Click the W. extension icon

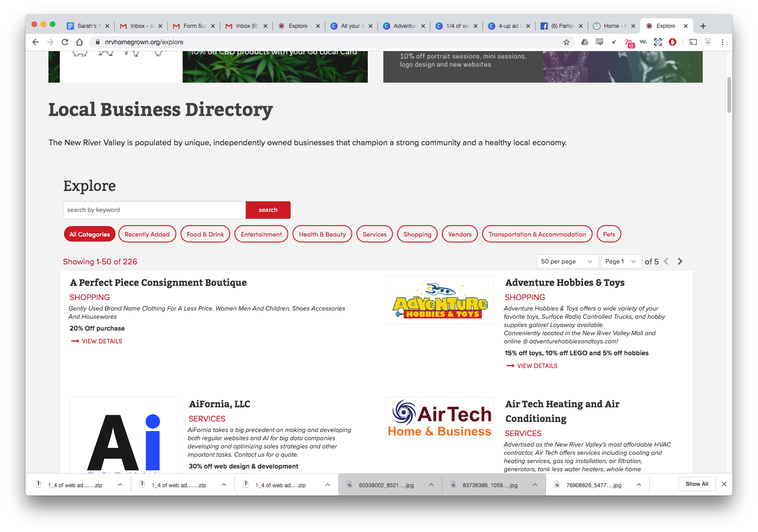643,42
